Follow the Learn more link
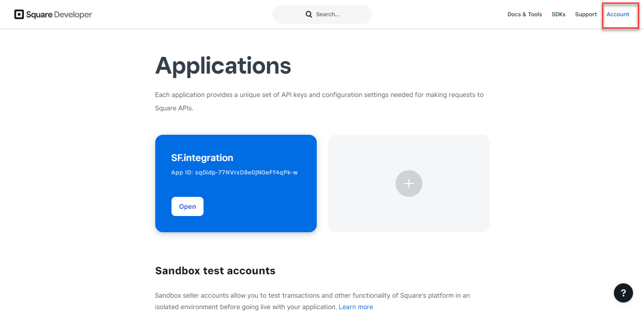This screenshot has width=644, height=313. coord(356,307)
